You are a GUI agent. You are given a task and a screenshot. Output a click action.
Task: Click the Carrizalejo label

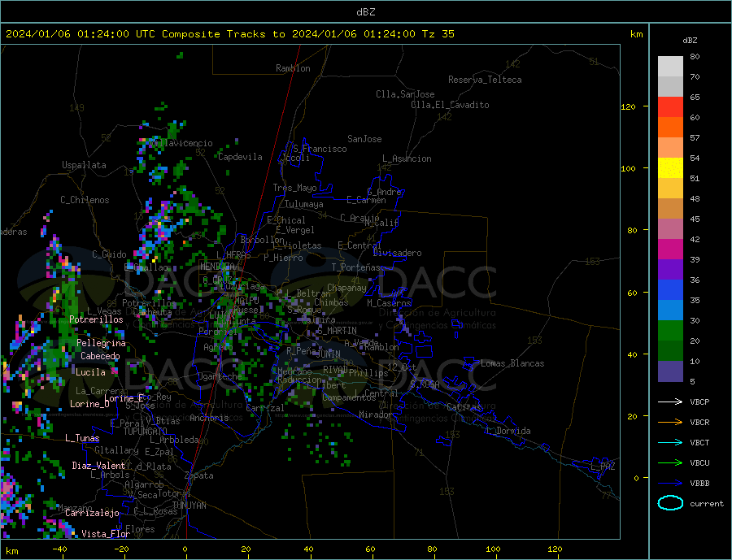[92, 513]
